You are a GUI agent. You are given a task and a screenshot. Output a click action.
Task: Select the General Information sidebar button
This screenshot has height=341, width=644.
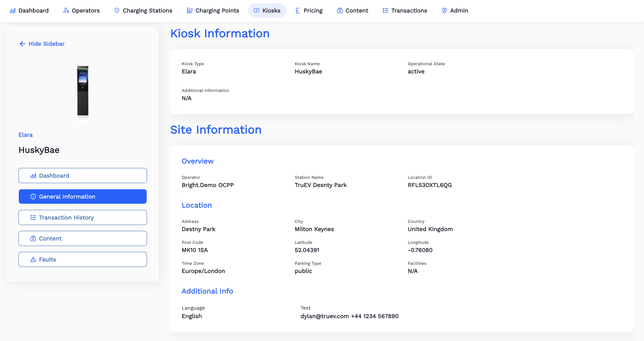coord(83,197)
